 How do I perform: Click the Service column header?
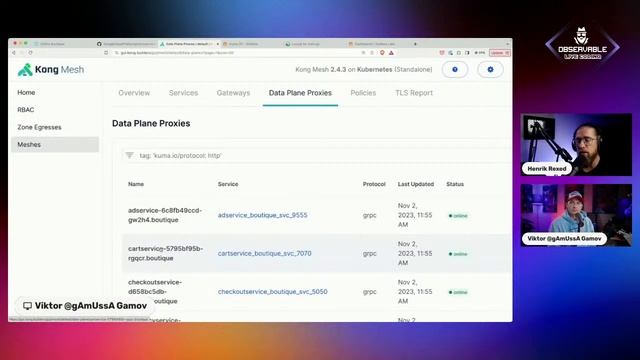click(x=228, y=184)
